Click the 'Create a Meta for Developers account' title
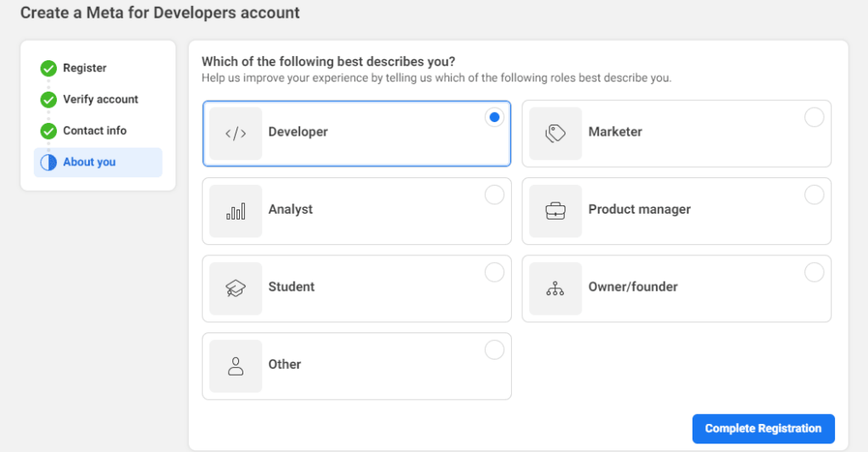Image resolution: width=868 pixels, height=452 pixels. tap(160, 13)
